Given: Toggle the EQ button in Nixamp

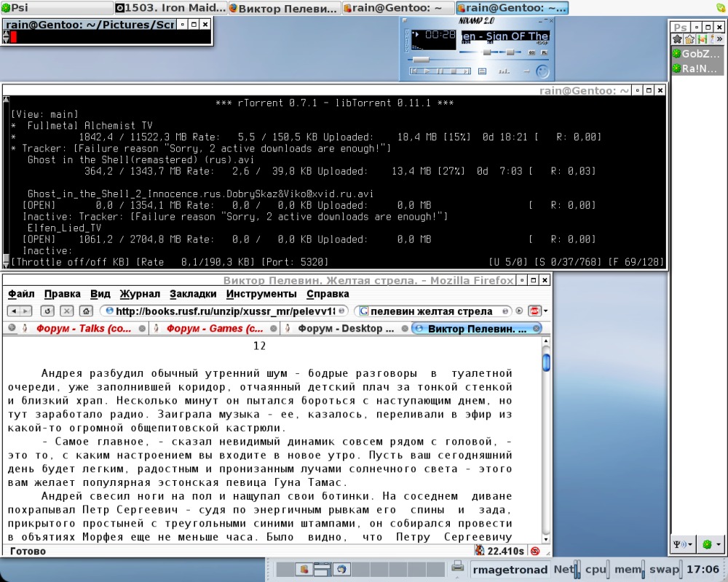Looking at the screenshot, I should click(532, 52).
